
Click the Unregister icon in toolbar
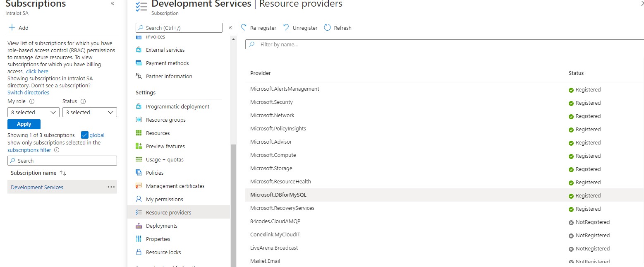coord(286,27)
